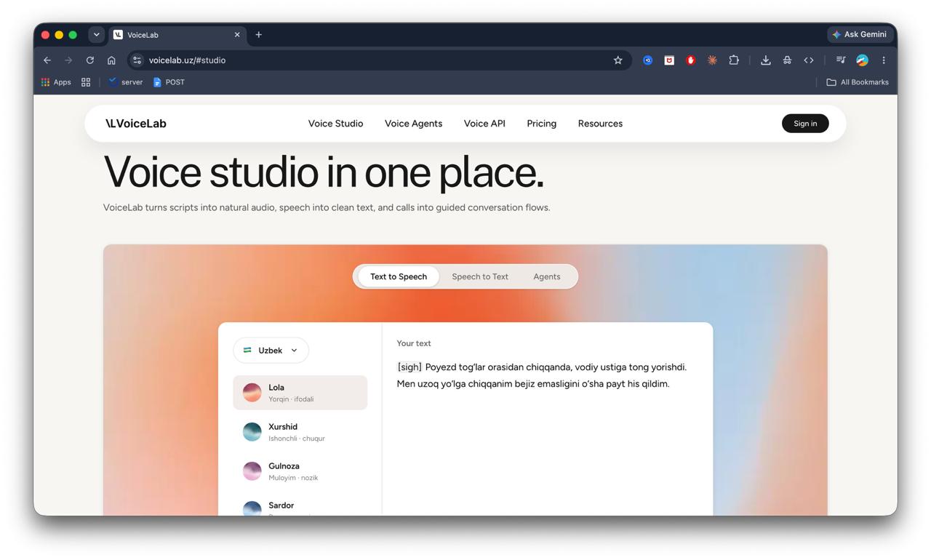Open the Resources nav item

[600, 124]
